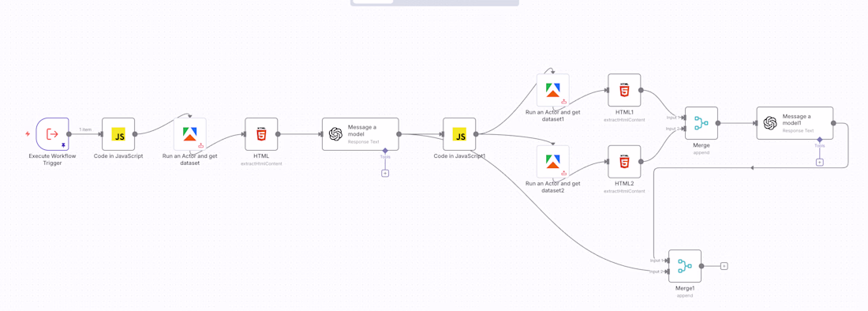
Task: Select the HTML node with extractHtmlContent
Action: tap(261, 134)
